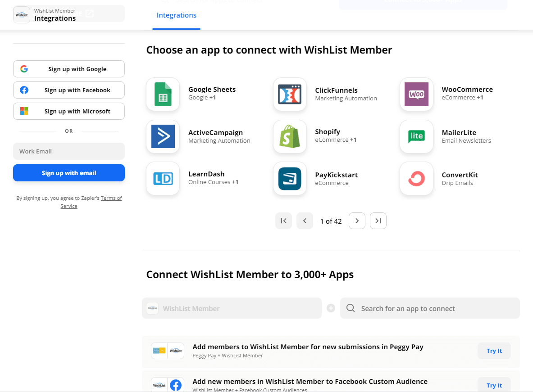Image resolution: width=533 pixels, height=392 pixels.
Task: Try the Peggy Pay zap
Action: coord(494,351)
